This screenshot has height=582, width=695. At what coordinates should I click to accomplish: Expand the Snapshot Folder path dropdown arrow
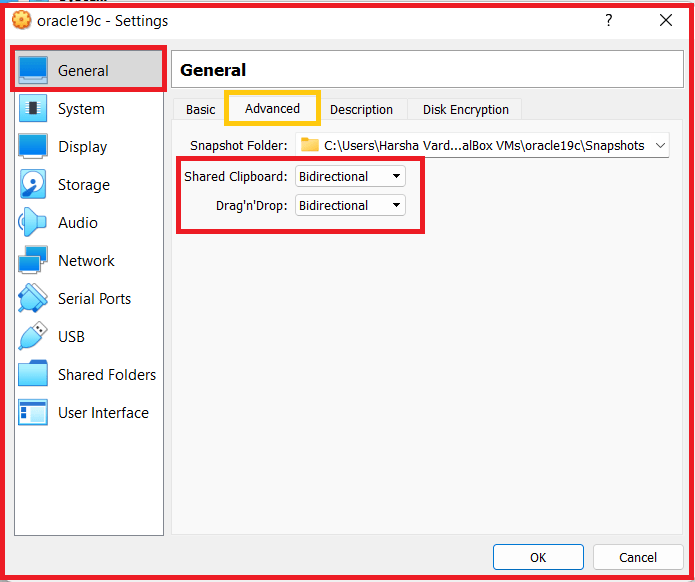click(660, 145)
